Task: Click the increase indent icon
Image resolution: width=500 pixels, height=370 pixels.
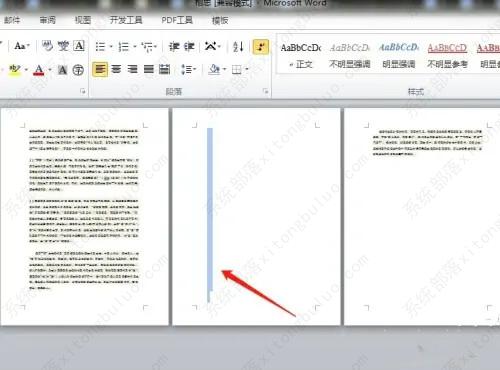Action: [x=189, y=47]
